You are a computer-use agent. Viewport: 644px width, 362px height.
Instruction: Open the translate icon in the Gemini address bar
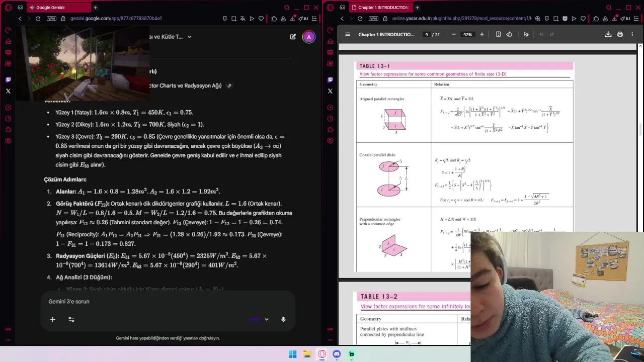243,19
